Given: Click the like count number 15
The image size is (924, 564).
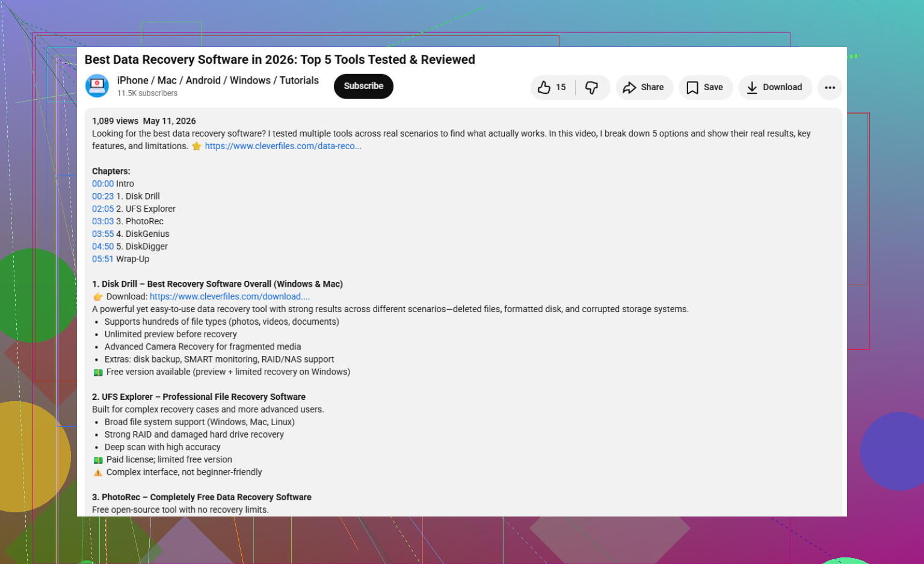Looking at the screenshot, I should point(561,88).
